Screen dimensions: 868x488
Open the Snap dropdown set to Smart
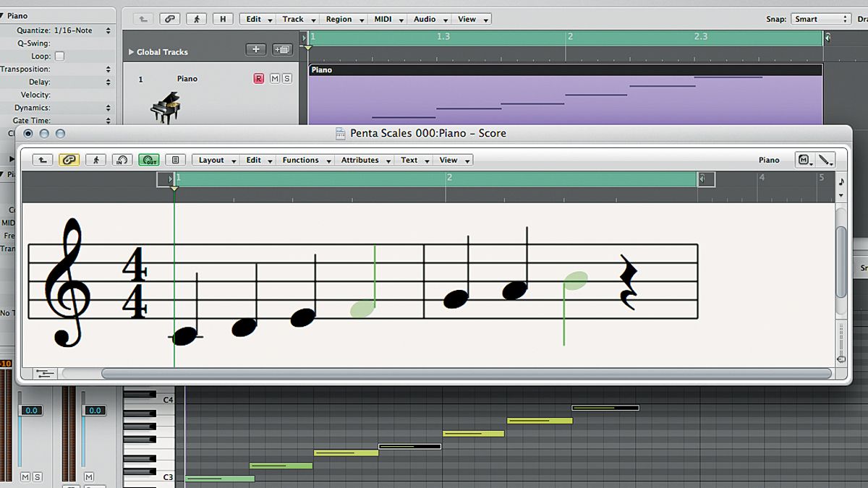(x=820, y=18)
